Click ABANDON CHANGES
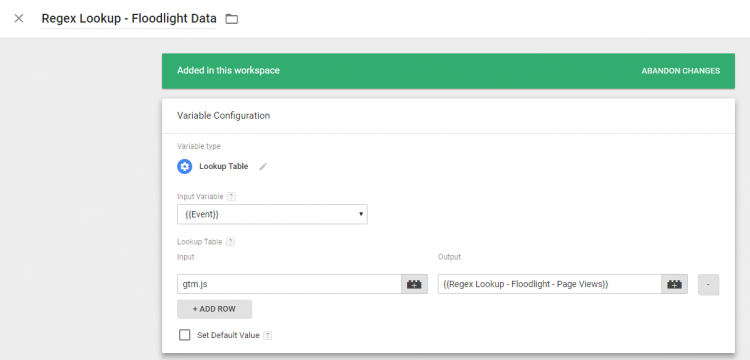 pos(680,71)
